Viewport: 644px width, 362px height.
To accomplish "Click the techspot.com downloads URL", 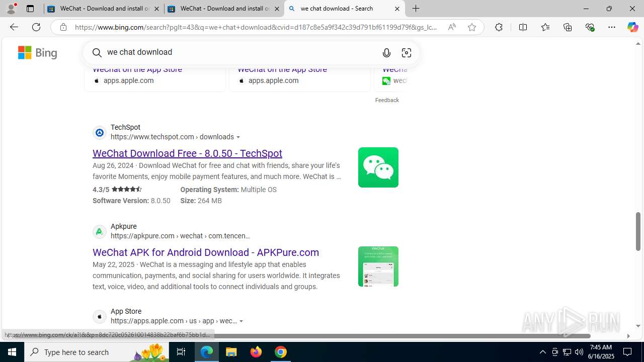I will coord(172,137).
